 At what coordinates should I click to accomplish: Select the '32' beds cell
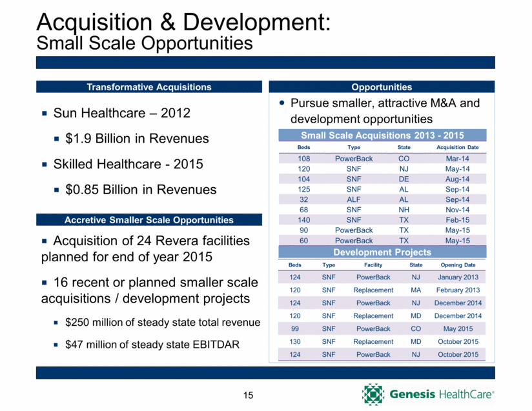(303, 199)
